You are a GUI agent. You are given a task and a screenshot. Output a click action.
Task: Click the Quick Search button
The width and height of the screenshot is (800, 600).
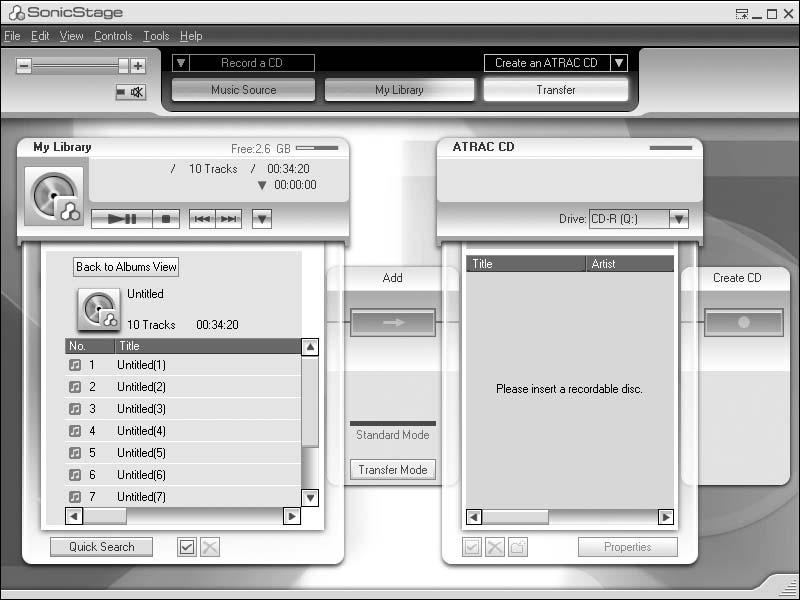point(102,547)
